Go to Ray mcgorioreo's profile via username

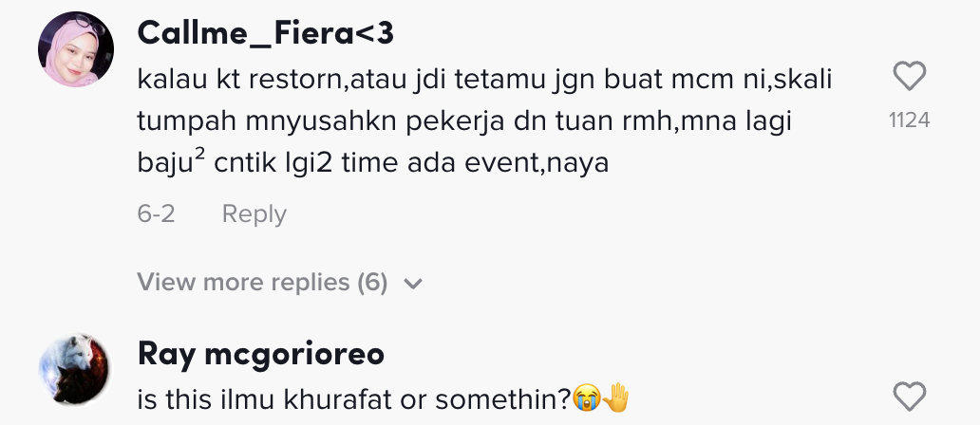(x=261, y=354)
